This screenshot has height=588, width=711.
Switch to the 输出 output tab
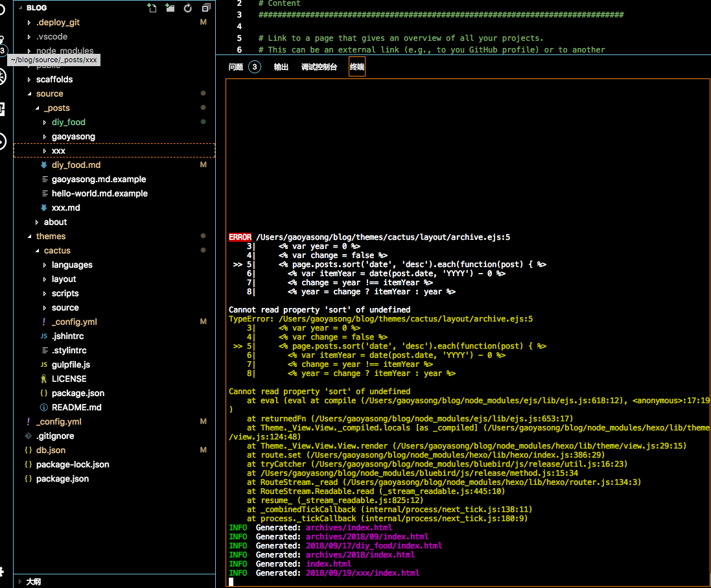pos(281,67)
